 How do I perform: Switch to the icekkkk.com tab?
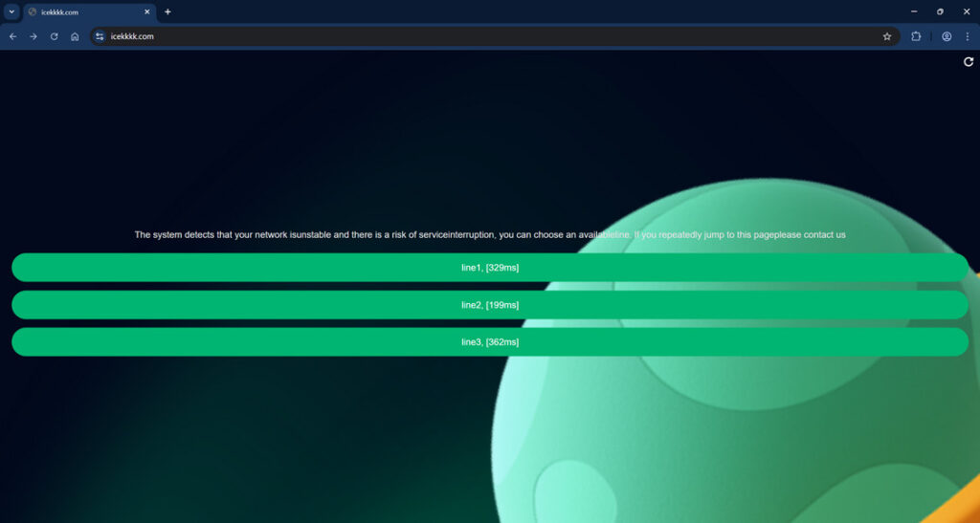pyautogui.click(x=89, y=11)
